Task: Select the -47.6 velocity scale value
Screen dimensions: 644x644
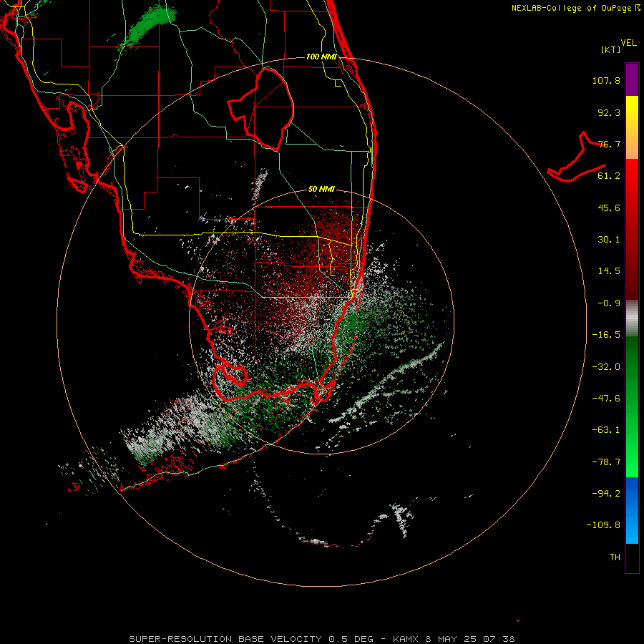Action: (x=606, y=399)
